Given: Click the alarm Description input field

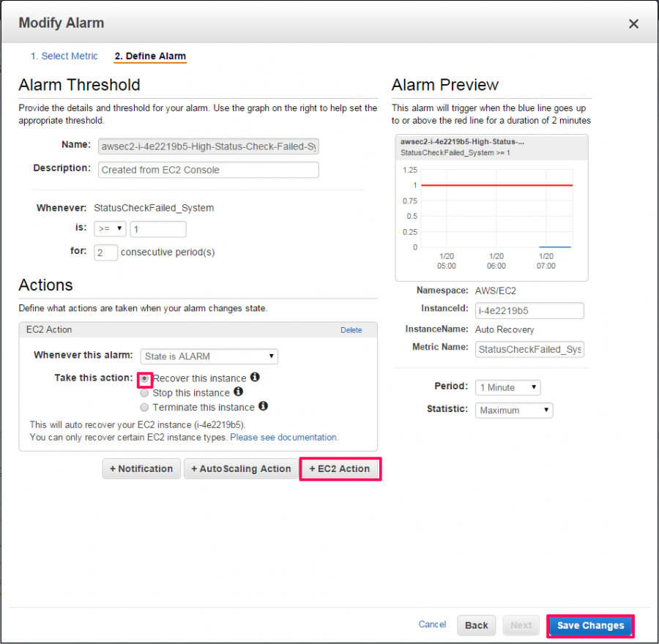Looking at the screenshot, I should 209,170.
